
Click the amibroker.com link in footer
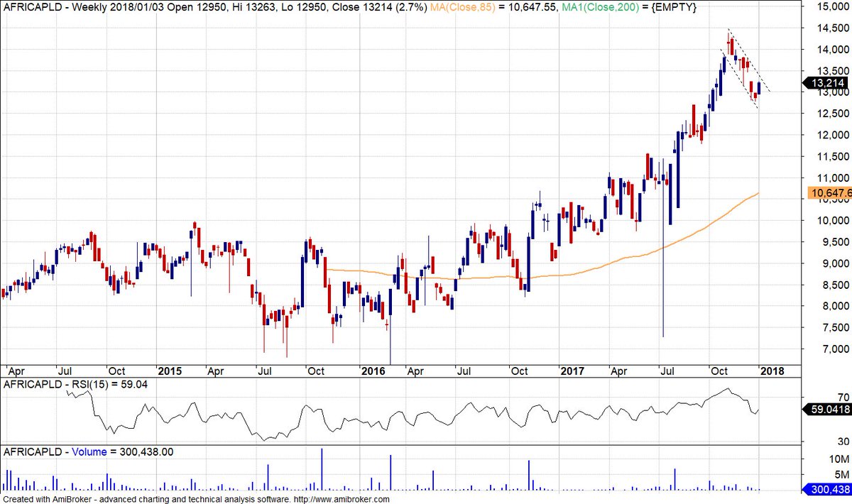click(x=342, y=499)
